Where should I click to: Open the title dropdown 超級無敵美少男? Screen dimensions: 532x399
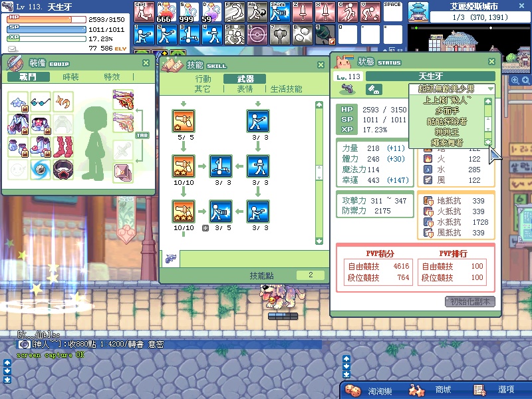(x=452, y=89)
